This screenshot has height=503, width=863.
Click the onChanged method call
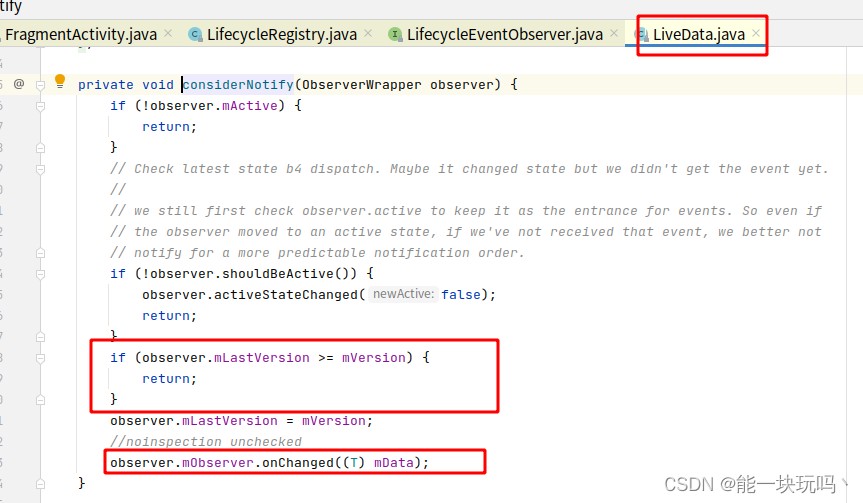tap(298, 463)
